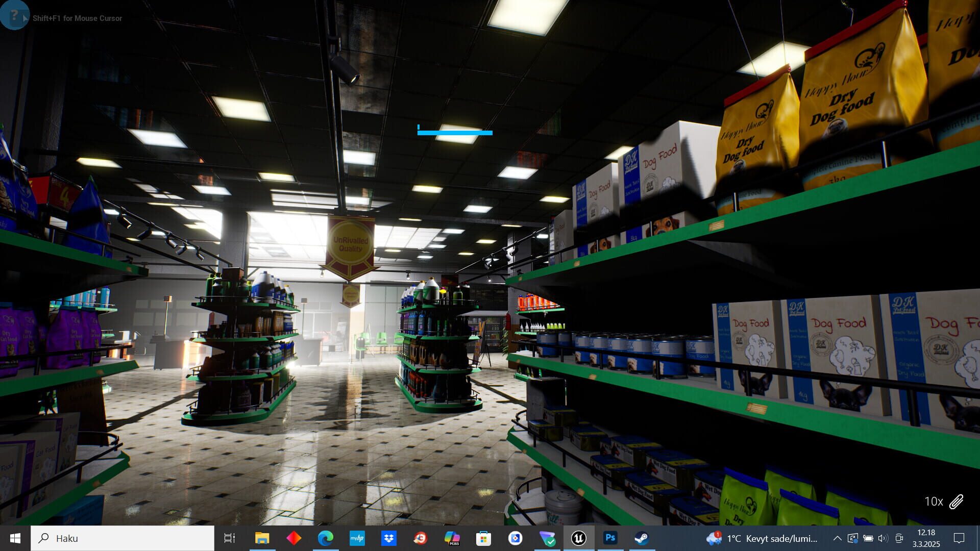Image resolution: width=980 pixels, height=551 pixels.
Task: Open the Microsoft 365 app
Action: coord(453,538)
